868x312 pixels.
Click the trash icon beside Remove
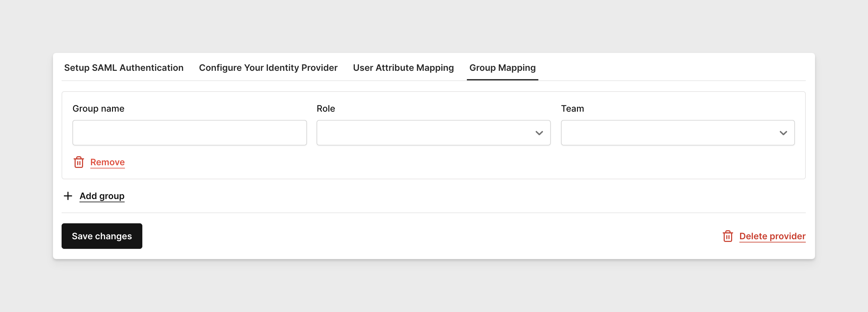pos(79,162)
